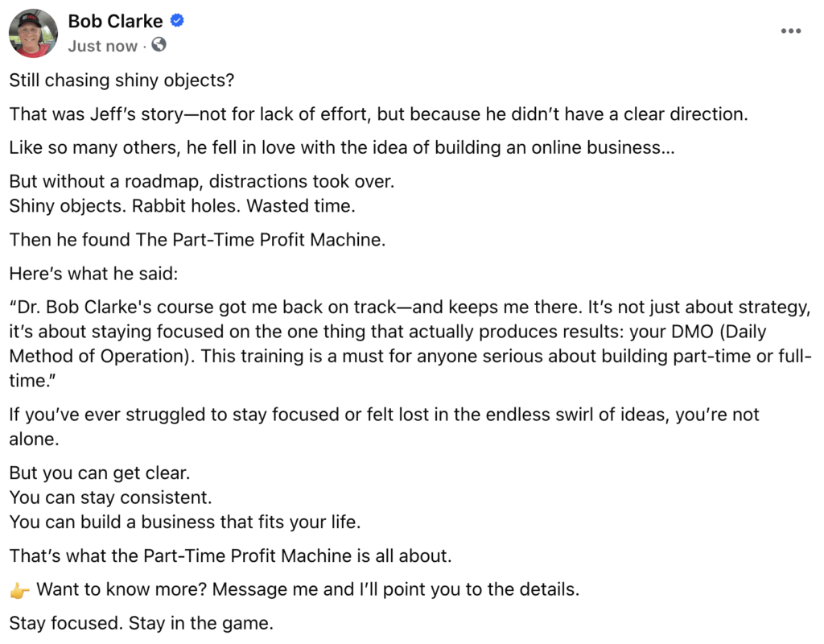
Task: Click 'Then he found The Part-Time Profit Machine'
Action: [x=197, y=240]
